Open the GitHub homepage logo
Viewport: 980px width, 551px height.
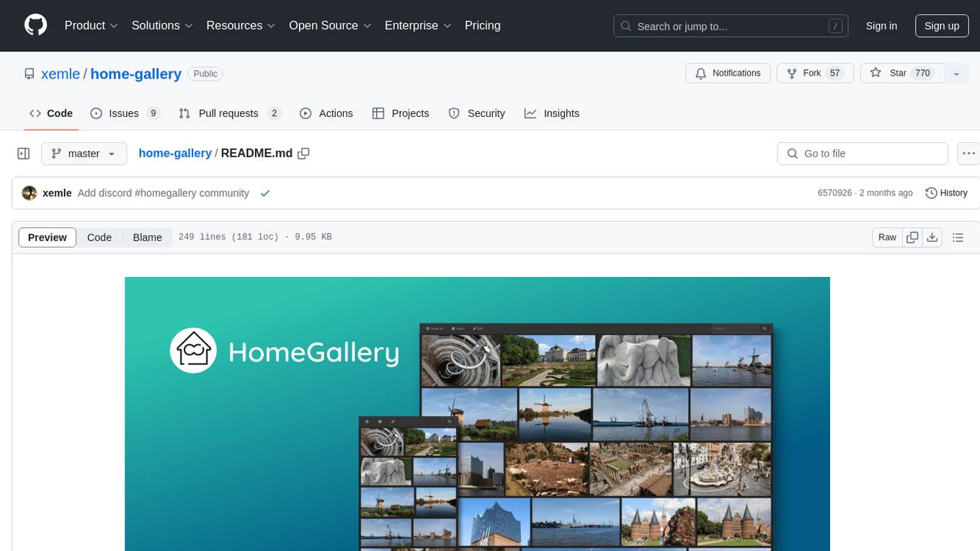(x=35, y=25)
